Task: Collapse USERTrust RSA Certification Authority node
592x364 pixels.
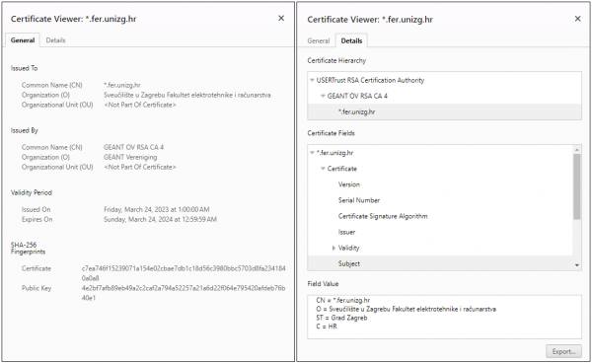Action: pos(312,80)
